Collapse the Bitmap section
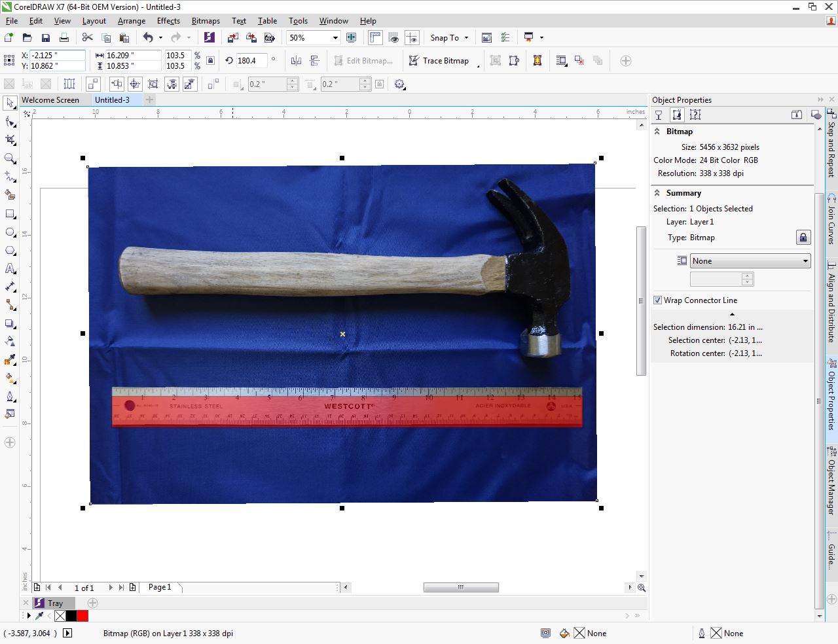The height and width of the screenshot is (644, 838). click(x=657, y=132)
